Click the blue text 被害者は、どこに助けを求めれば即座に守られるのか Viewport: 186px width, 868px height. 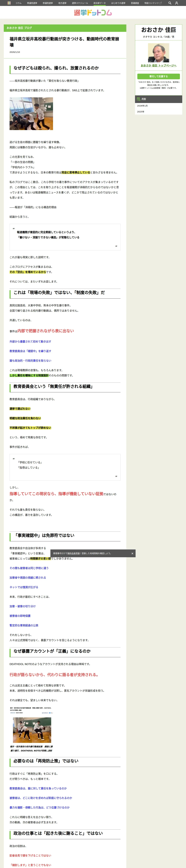(41, 798)
